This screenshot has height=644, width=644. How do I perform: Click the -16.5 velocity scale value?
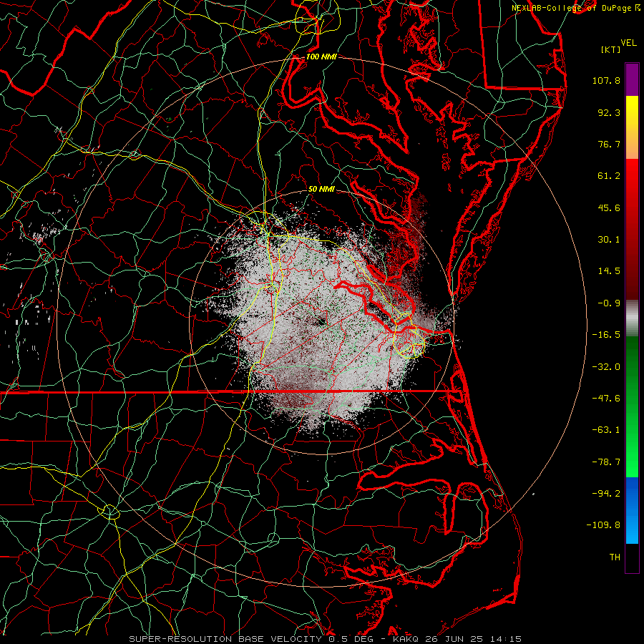point(606,335)
